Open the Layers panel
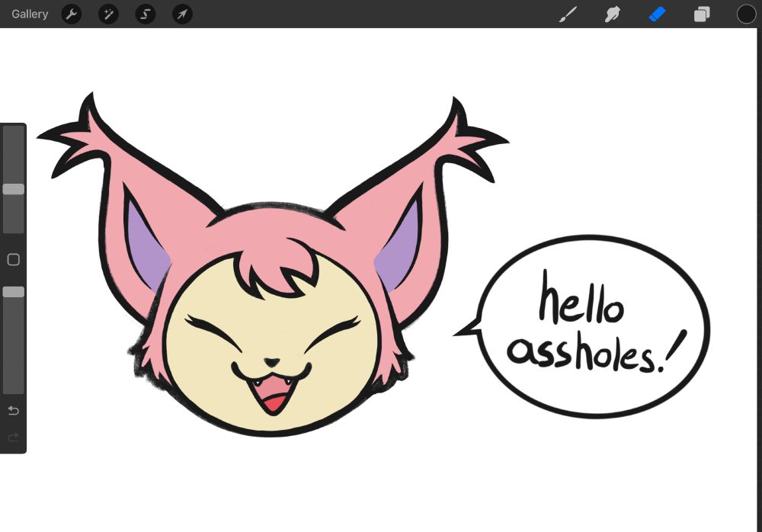 [x=702, y=14]
